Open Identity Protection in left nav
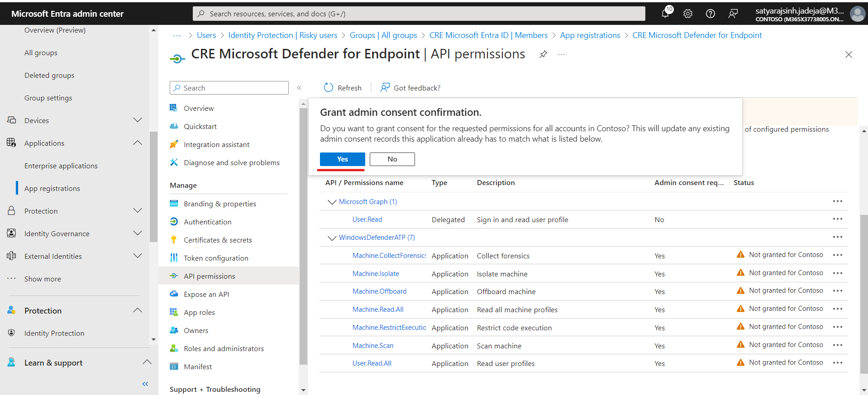 [x=54, y=333]
